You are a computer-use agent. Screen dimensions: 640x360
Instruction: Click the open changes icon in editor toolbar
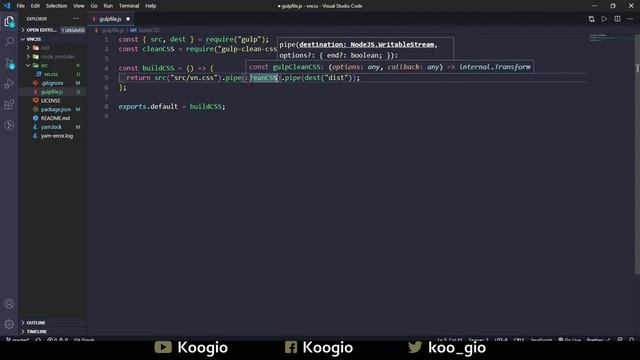591,19
